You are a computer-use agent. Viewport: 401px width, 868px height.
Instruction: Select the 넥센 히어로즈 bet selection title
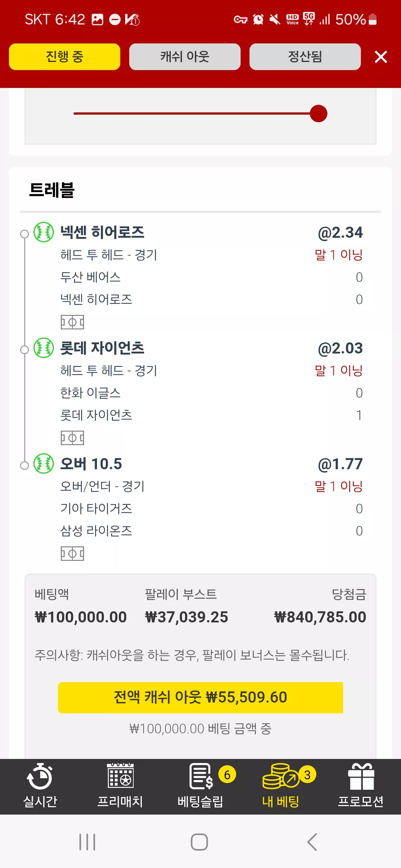coord(102,232)
